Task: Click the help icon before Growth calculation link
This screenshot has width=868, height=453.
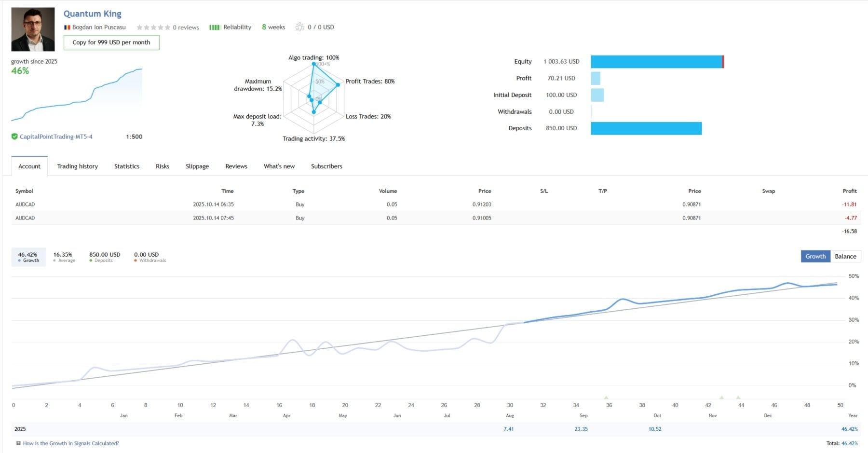Action: click(18, 443)
